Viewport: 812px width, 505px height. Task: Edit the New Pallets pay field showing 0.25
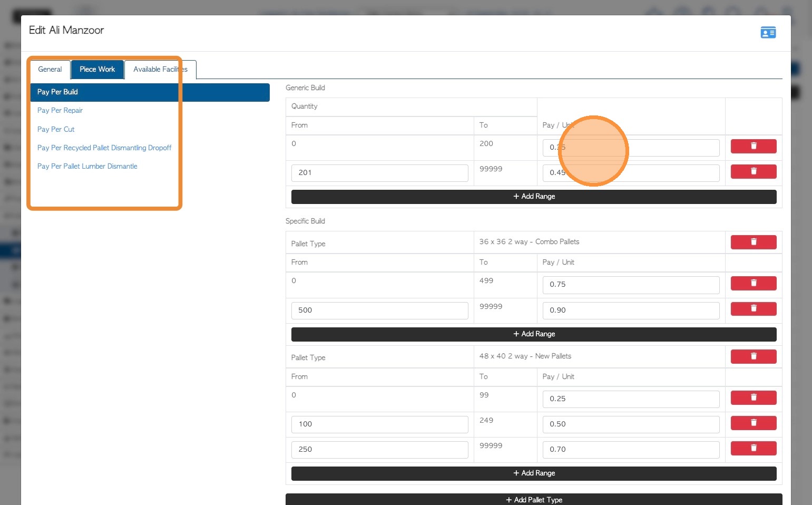631,399
